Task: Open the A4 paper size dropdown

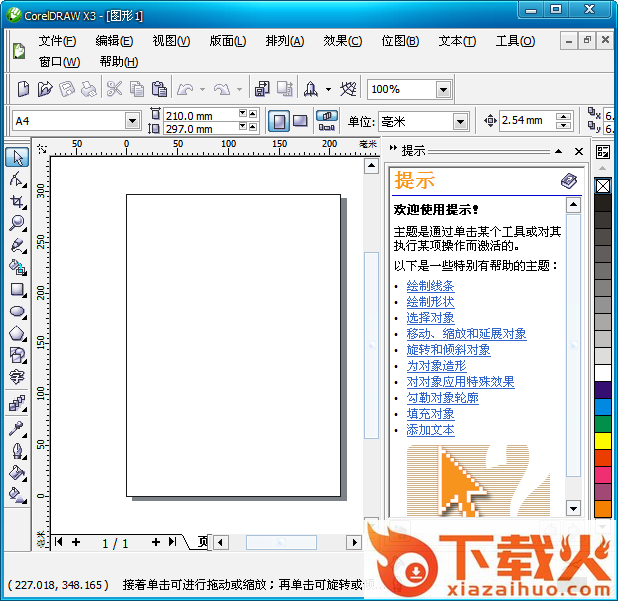Action: click(132, 121)
